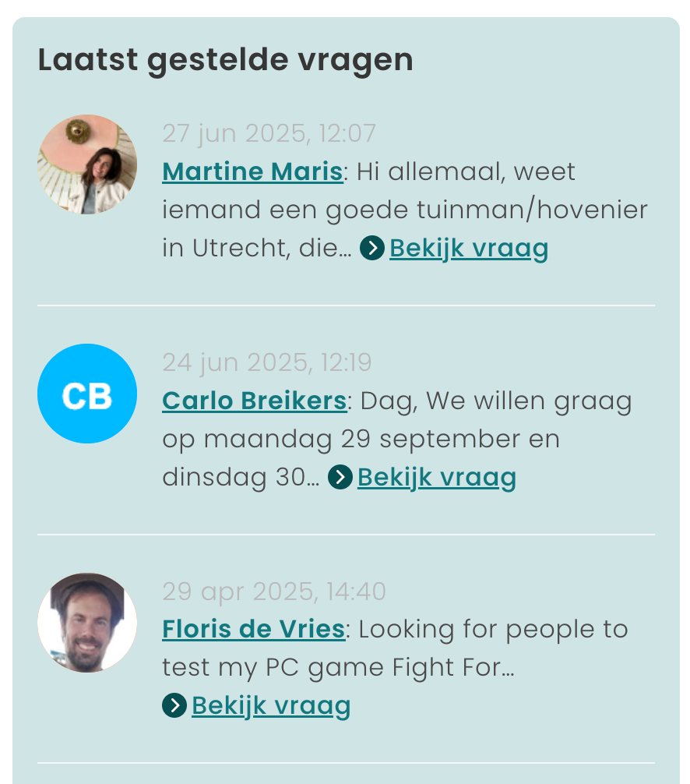This screenshot has height=784, width=690.
Task: Open Martine Maris's profile photo
Action: pos(87,164)
